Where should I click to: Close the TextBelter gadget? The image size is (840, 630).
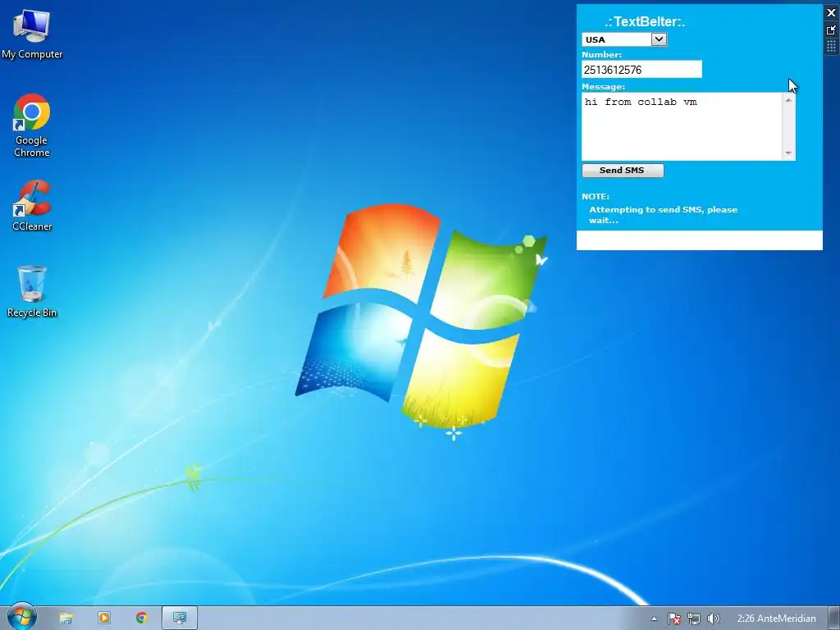tap(832, 13)
